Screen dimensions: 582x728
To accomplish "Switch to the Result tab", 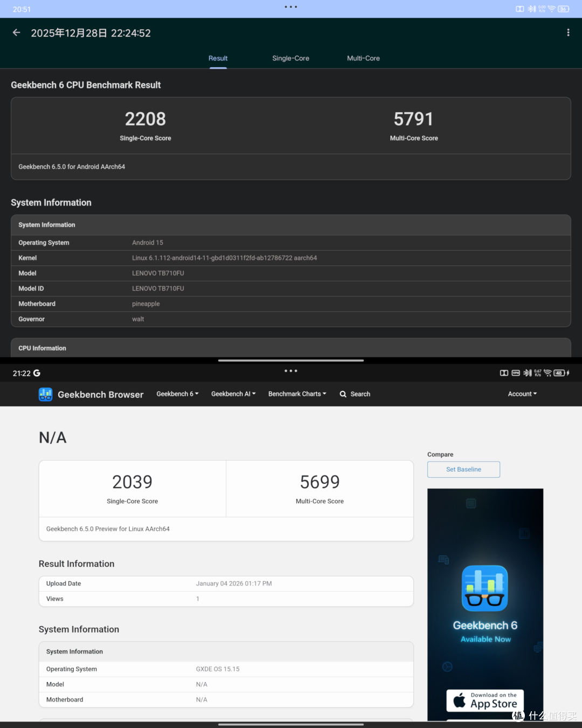I will (218, 58).
